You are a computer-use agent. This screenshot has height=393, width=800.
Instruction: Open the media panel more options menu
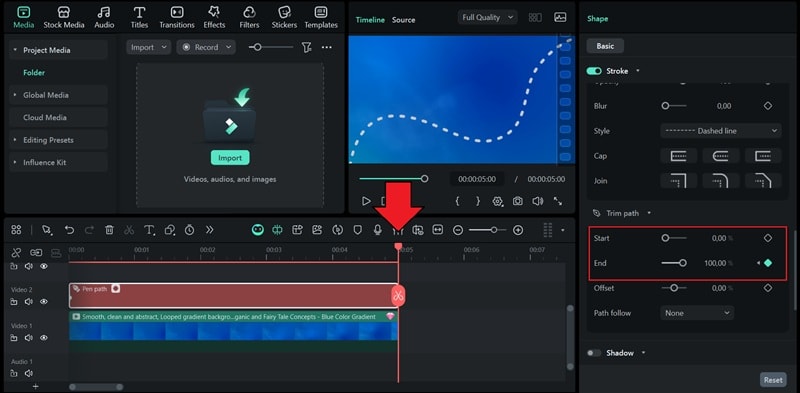(x=327, y=47)
